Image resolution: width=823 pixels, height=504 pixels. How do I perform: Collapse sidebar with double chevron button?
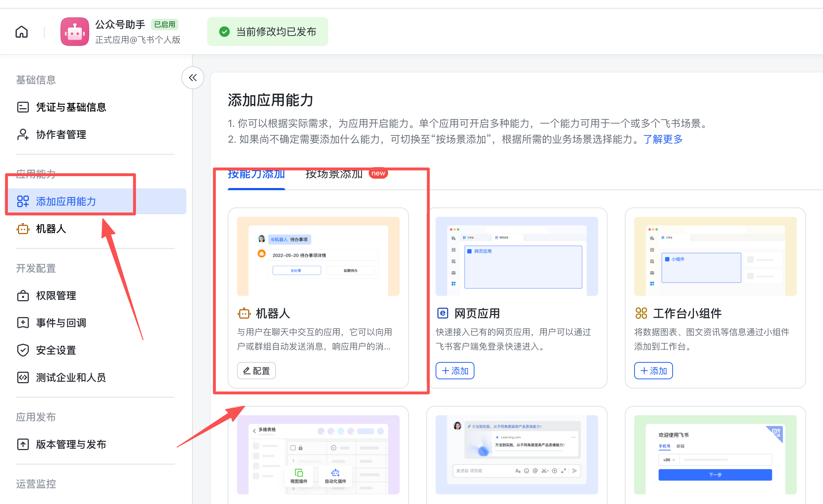coord(193,78)
